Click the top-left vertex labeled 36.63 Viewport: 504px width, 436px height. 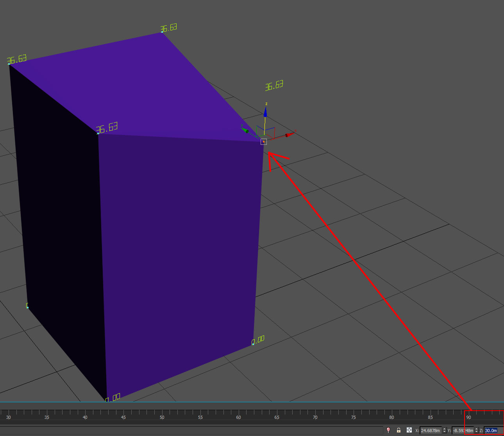(9, 64)
